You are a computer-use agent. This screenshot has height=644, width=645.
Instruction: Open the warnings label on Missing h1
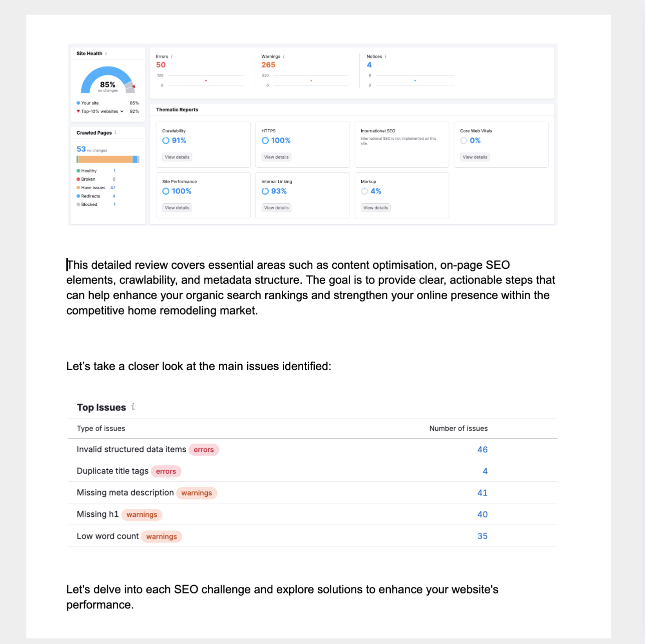coord(142,514)
